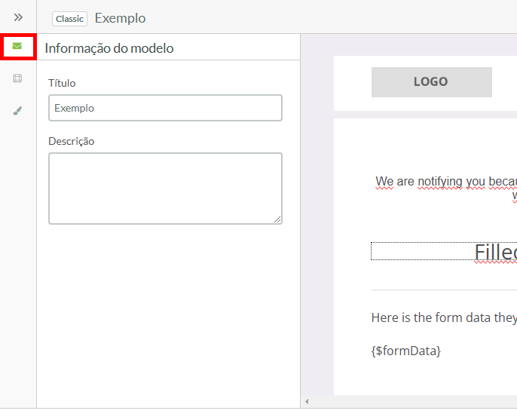Click the Classic badge label

(69, 19)
